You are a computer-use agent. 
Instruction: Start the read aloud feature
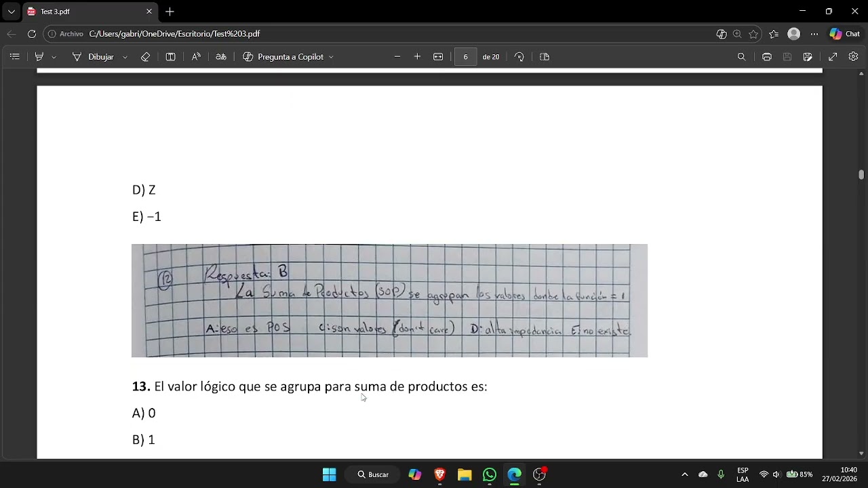click(196, 57)
